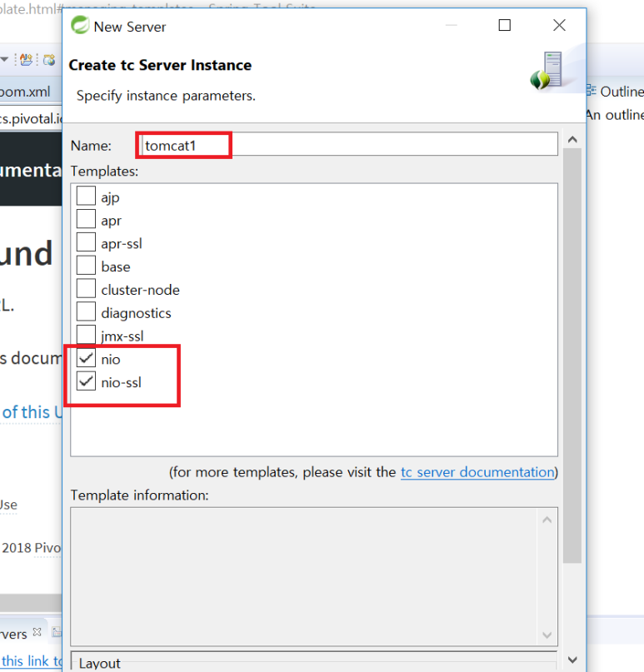Uncheck the nio template checkbox
Viewport: 644px width, 672px height.
tap(86, 358)
